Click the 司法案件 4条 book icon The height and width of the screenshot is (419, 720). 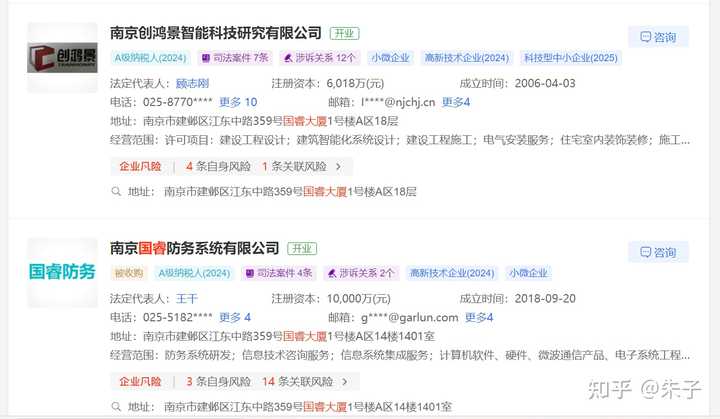click(x=250, y=273)
